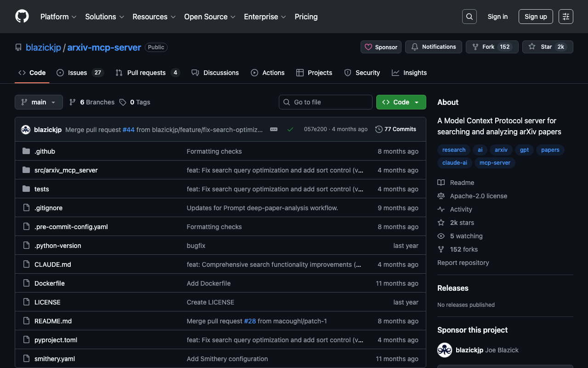Click blazickjp avatar in Sponsor section
Viewport: 588px width, 368px height.
(x=444, y=350)
